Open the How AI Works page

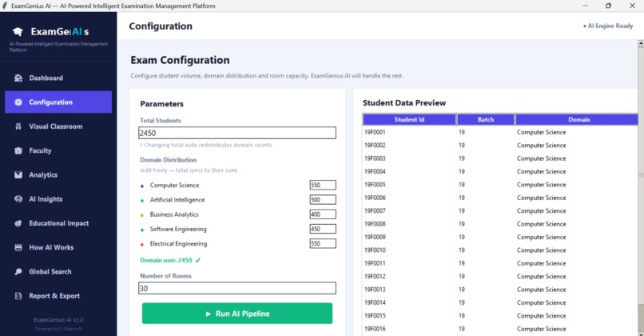[58, 247]
